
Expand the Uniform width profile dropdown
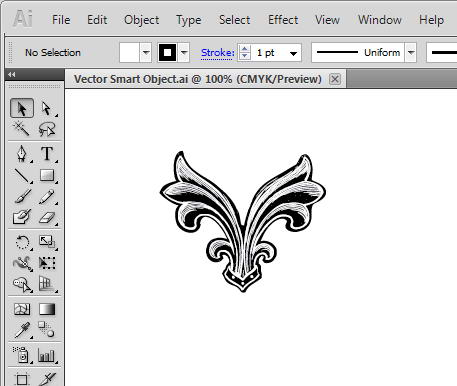click(x=411, y=52)
